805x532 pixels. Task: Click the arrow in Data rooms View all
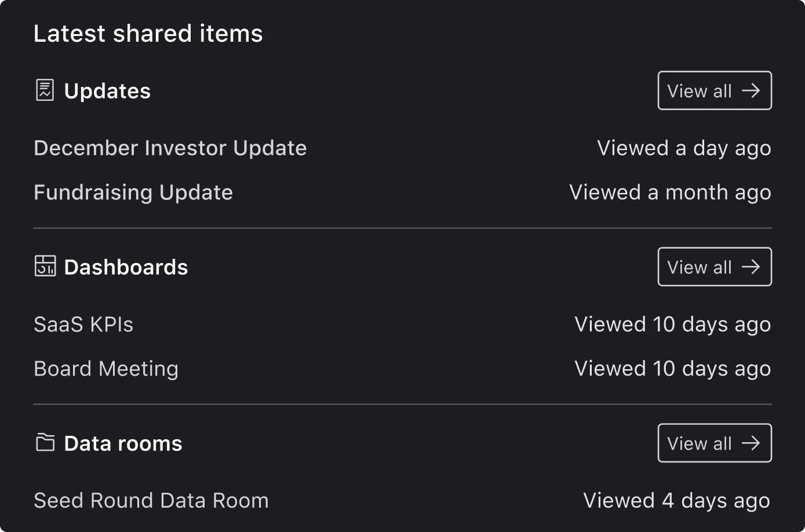point(751,443)
